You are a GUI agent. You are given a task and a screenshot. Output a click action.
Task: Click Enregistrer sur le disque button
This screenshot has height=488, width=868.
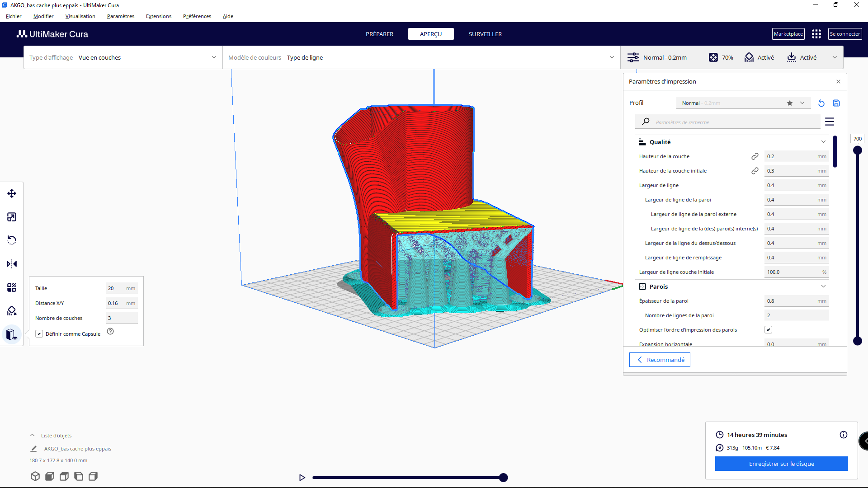pyautogui.click(x=782, y=464)
